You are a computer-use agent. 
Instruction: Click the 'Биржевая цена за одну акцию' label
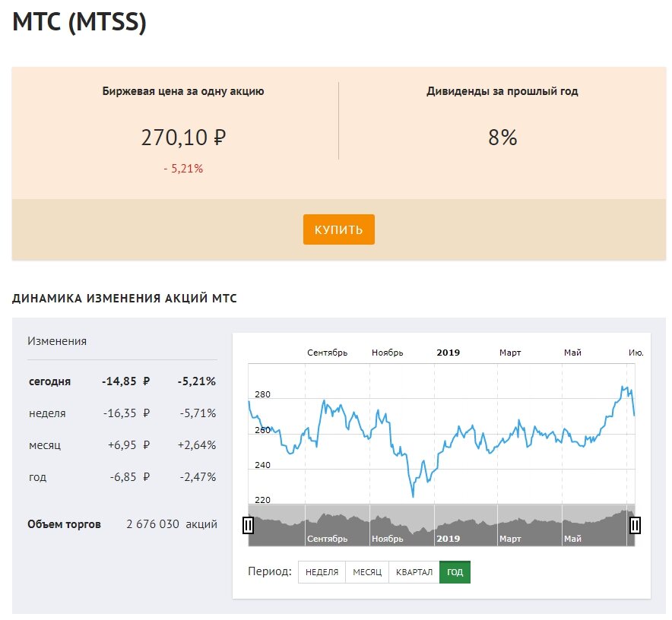point(183,91)
